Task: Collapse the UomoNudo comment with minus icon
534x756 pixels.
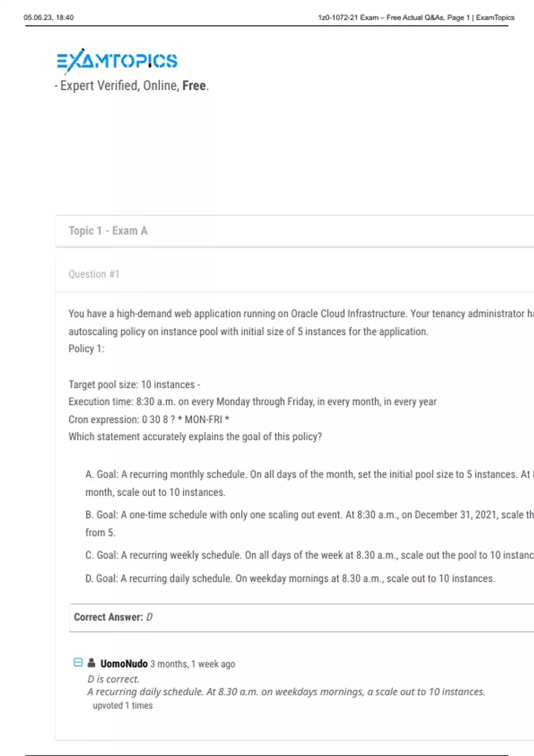Action: 78,663
